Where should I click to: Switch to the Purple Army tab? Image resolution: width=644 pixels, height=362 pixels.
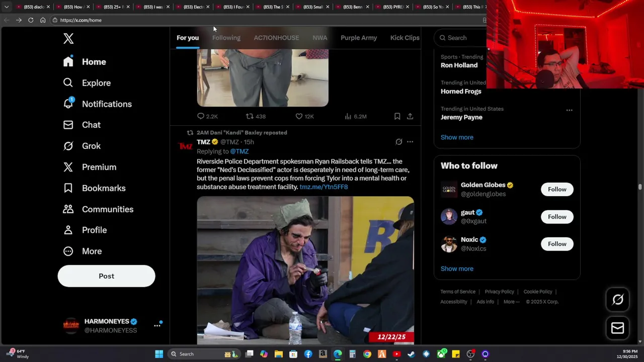359,38
